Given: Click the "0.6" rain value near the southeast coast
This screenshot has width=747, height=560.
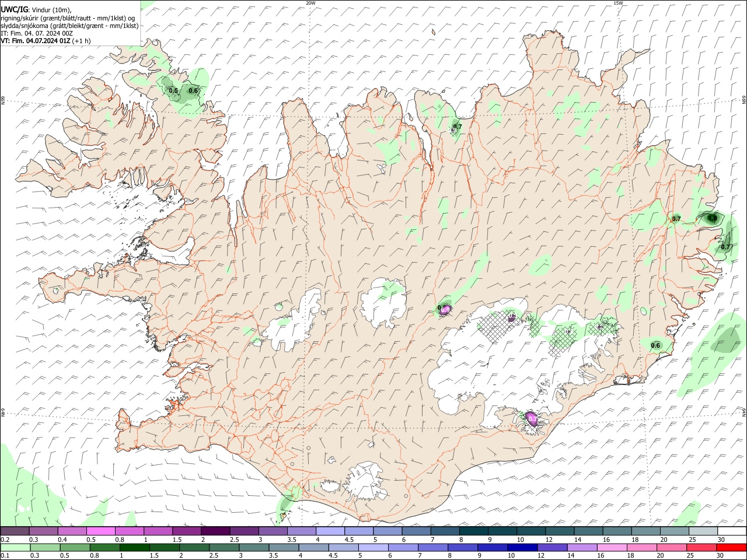Looking at the screenshot, I should 655,345.
